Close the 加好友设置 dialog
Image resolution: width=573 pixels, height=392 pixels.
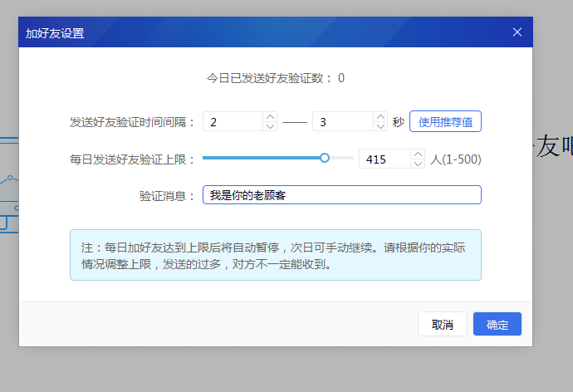click(x=517, y=32)
